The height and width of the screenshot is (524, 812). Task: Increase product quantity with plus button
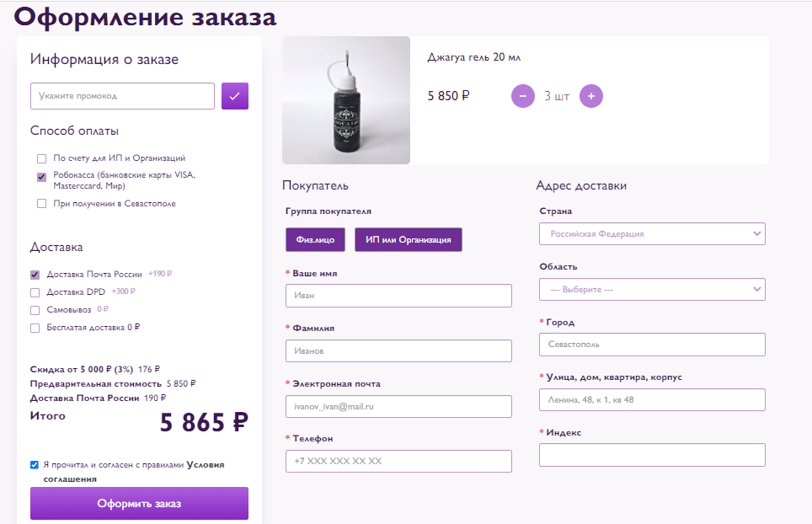click(x=591, y=96)
